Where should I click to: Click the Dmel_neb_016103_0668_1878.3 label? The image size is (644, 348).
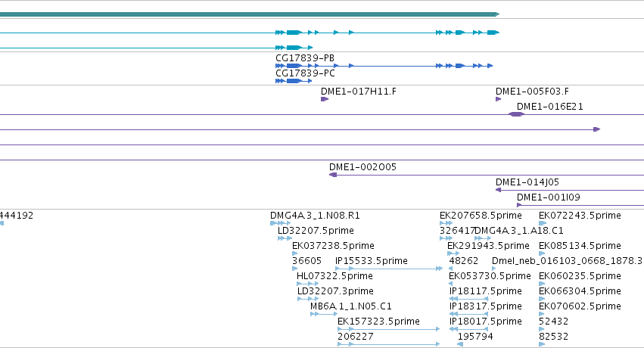568,261
